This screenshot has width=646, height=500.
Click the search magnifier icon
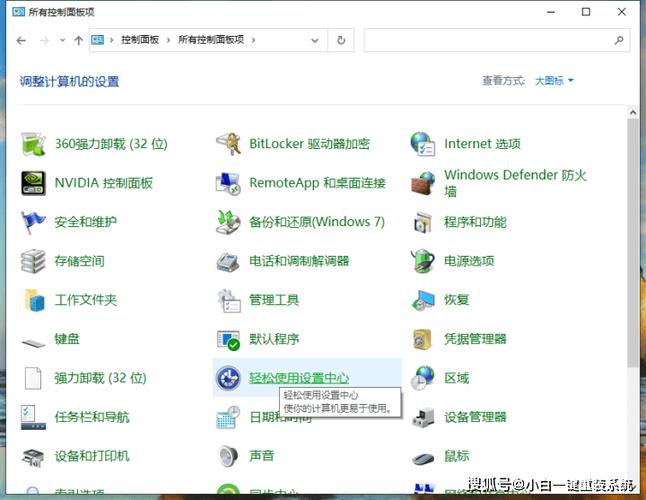click(619, 40)
